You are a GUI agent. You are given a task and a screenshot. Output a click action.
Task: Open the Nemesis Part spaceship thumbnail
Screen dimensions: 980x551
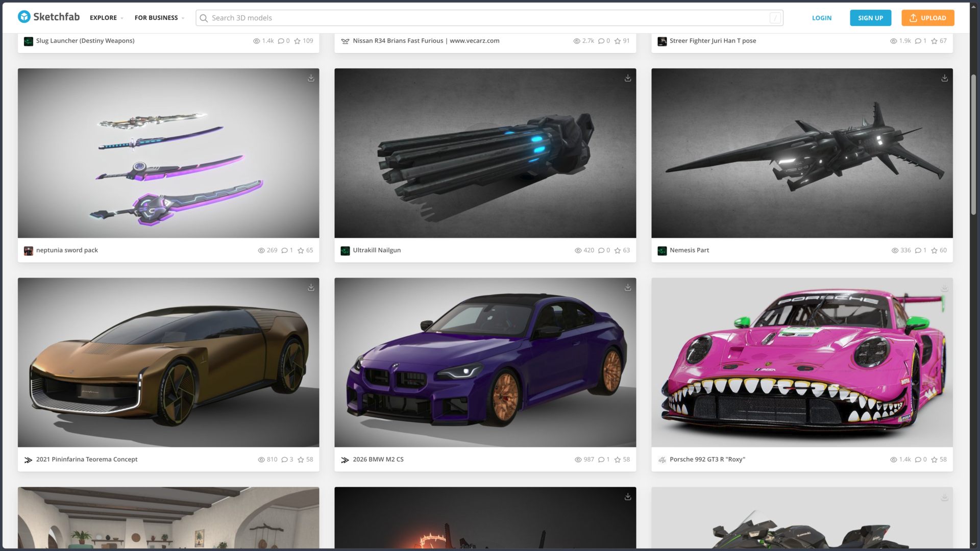(x=802, y=153)
